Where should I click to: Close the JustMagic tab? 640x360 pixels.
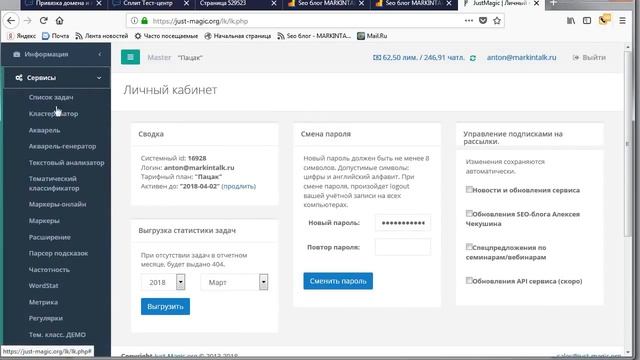click(x=536, y=3)
